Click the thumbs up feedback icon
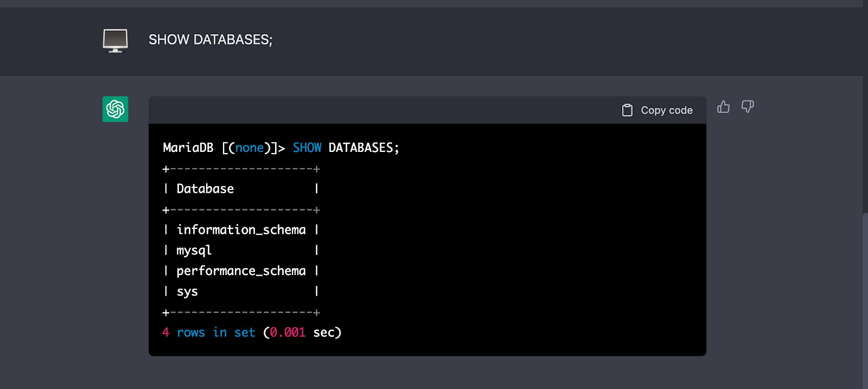Image resolution: width=868 pixels, height=389 pixels. [x=723, y=107]
